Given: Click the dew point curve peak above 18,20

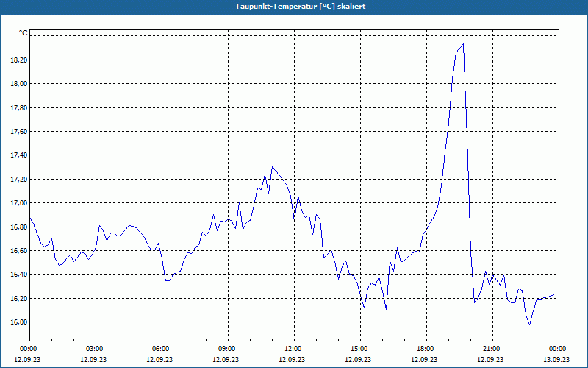Looking at the screenshot, I should pos(464,44).
